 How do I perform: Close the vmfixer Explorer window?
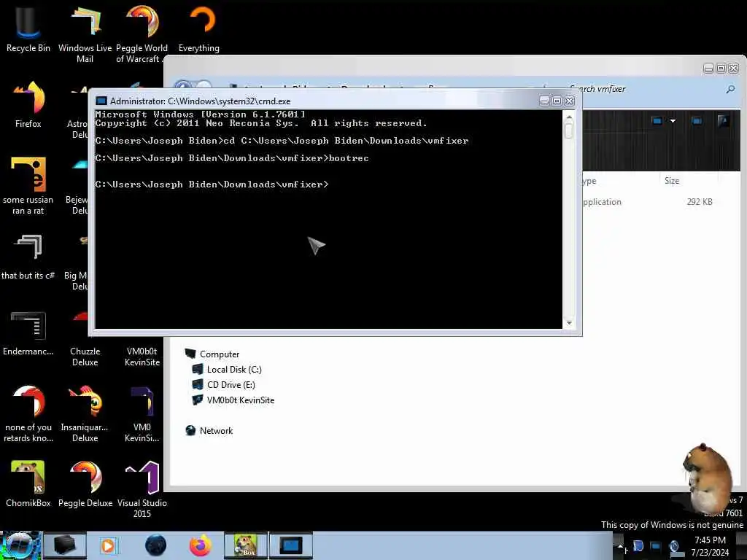click(x=734, y=69)
